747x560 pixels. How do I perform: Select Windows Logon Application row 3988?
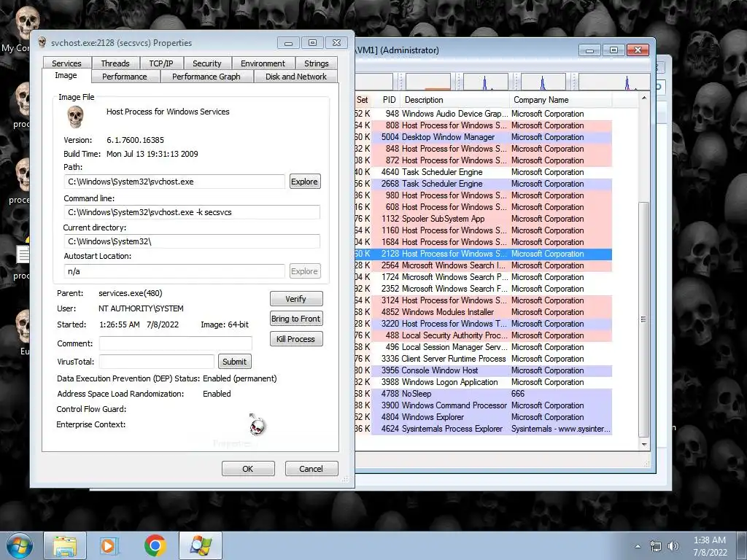point(484,382)
